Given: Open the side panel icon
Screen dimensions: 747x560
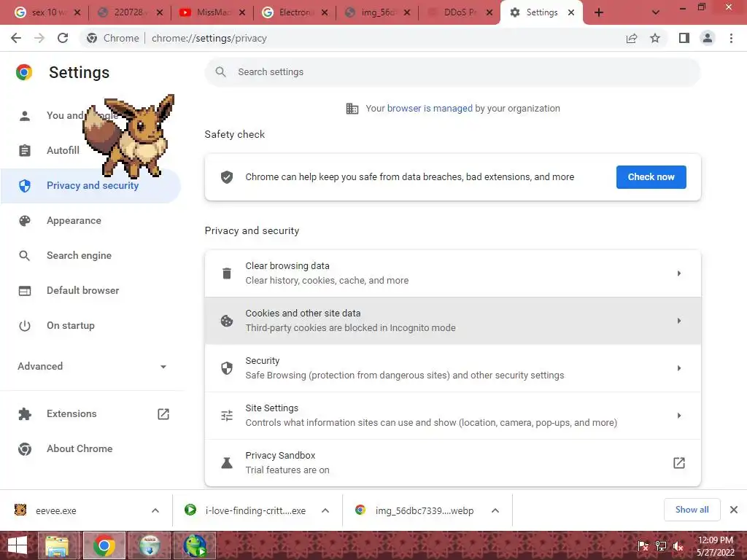Looking at the screenshot, I should (684, 38).
